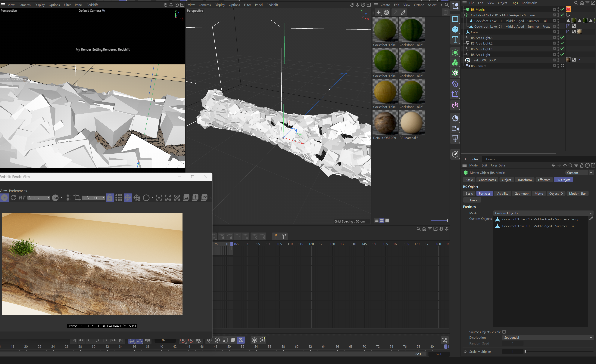Select the crop region render tool
The image size is (596, 364).
[77, 197]
